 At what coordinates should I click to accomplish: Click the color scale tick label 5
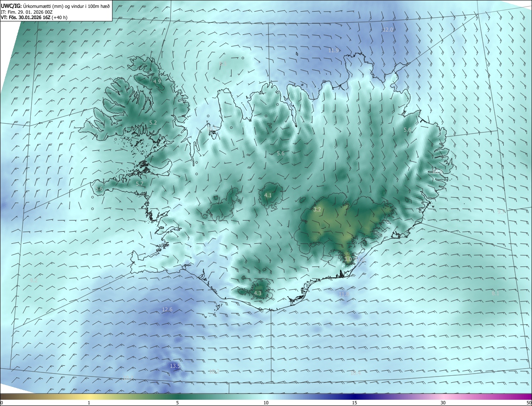177,403
